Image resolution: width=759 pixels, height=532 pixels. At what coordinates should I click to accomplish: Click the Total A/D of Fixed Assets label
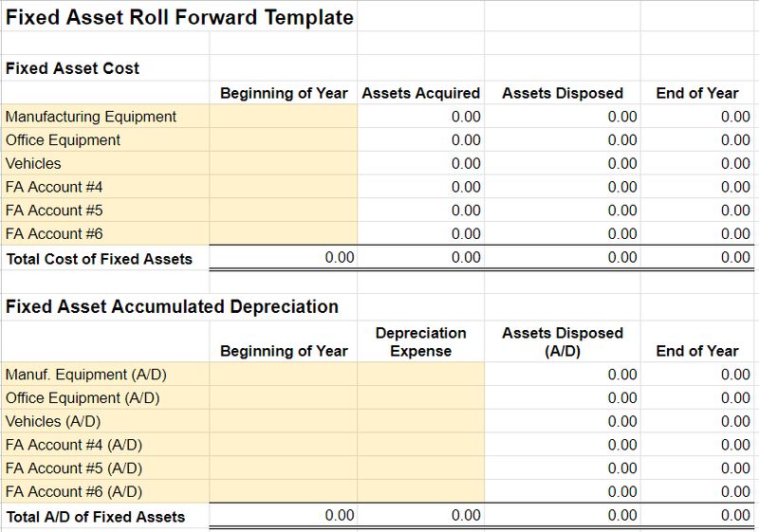(x=96, y=517)
